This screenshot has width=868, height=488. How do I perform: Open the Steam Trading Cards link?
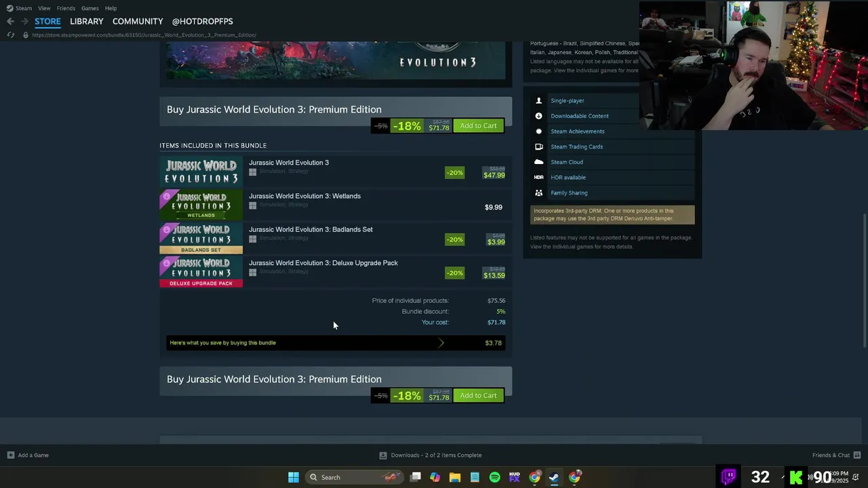pyautogui.click(x=576, y=146)
